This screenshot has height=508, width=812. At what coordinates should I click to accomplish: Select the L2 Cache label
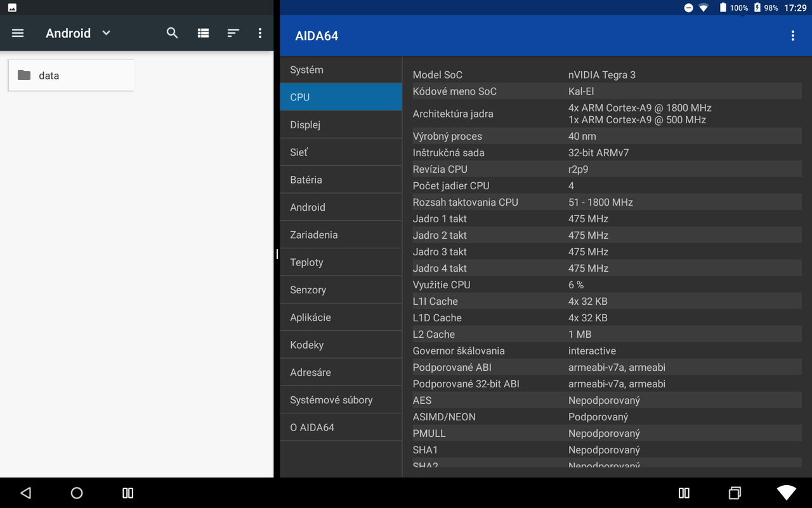click(434, 334)
